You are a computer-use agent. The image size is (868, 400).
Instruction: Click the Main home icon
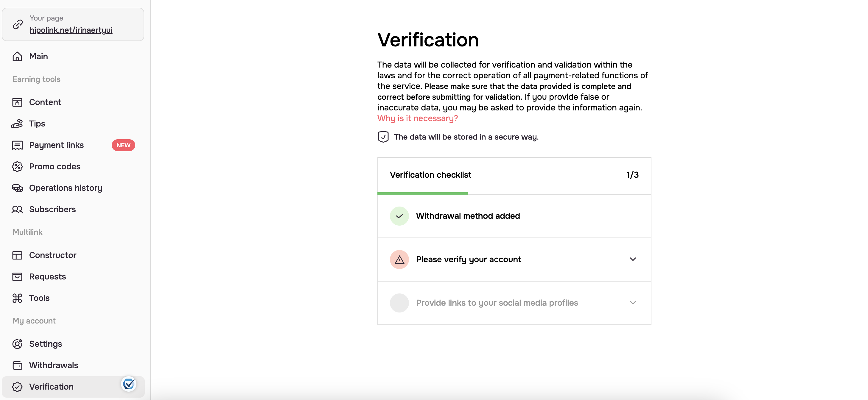pos(17,56)
